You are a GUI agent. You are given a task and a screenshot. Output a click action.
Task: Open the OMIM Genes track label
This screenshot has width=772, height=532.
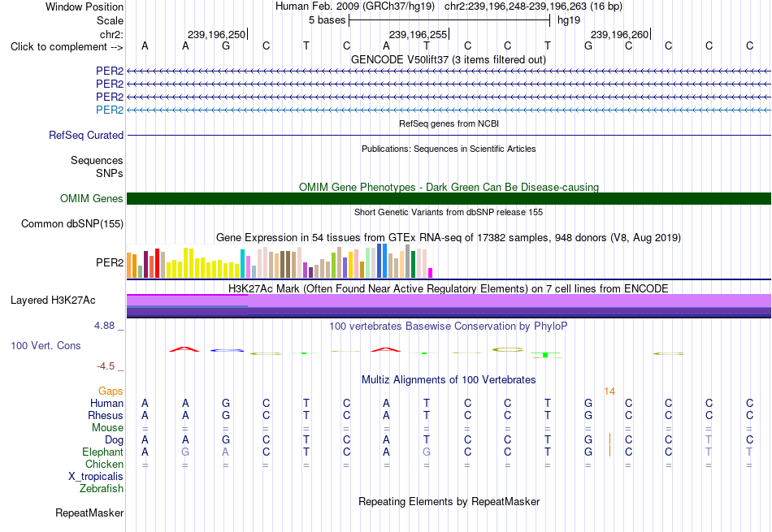(x=92, y=198)
